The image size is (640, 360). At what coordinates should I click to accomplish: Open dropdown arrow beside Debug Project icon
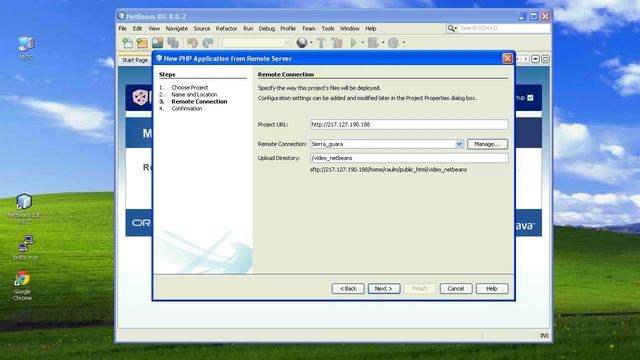[x=383, y=42]
